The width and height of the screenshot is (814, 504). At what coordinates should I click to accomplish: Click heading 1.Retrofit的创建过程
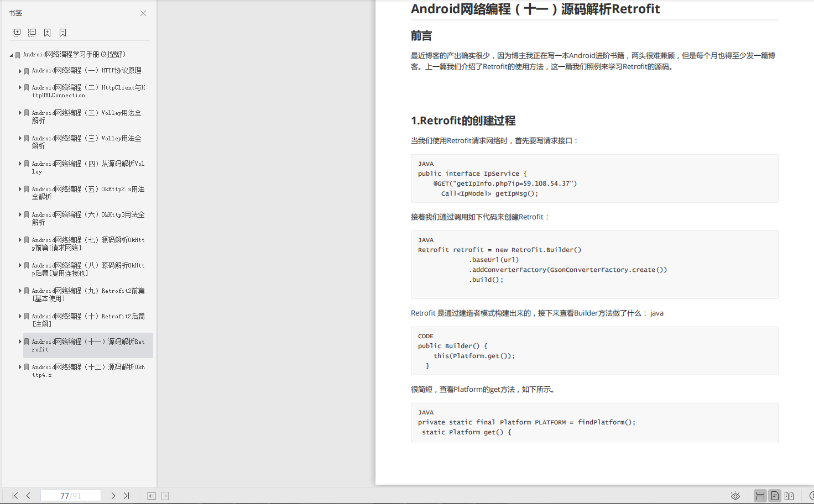point(463,120)
